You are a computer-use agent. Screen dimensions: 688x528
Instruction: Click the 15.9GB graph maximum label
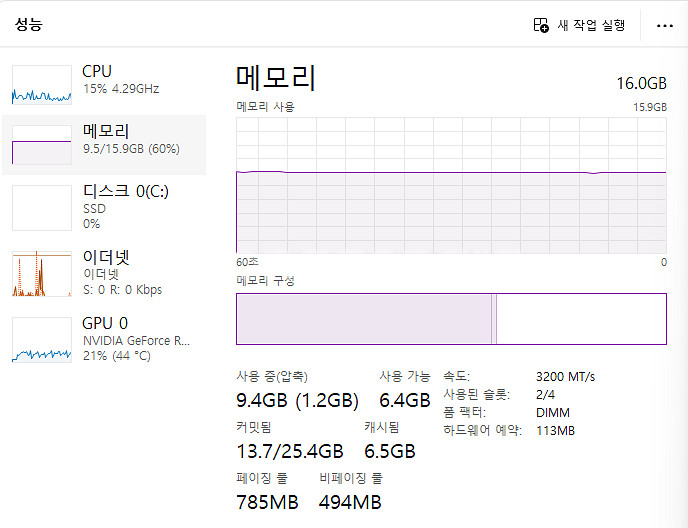(x=650, y=107)
